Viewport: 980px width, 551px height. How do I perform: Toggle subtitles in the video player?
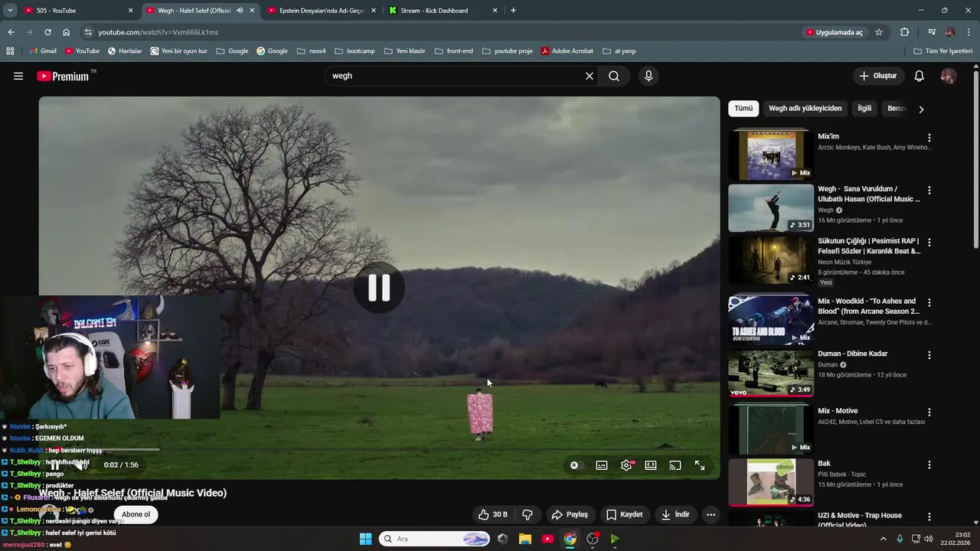(x=602, y=465)
